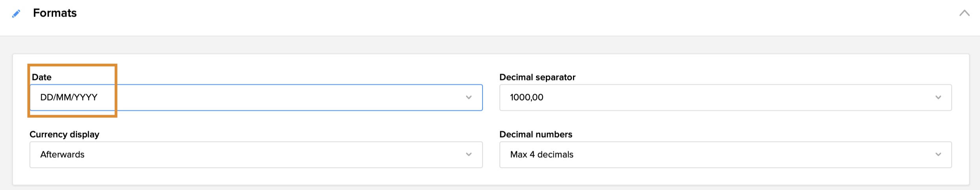Click the Max 4 decimals value text
Viewport: 980px width, 190px height.
point(542,155)
